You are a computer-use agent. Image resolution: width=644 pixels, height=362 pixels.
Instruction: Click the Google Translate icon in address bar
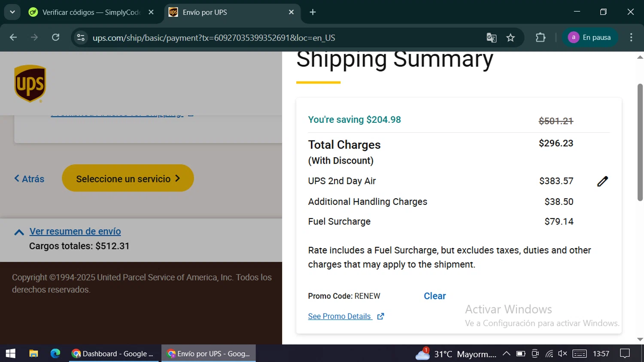(x=491, y=38)
